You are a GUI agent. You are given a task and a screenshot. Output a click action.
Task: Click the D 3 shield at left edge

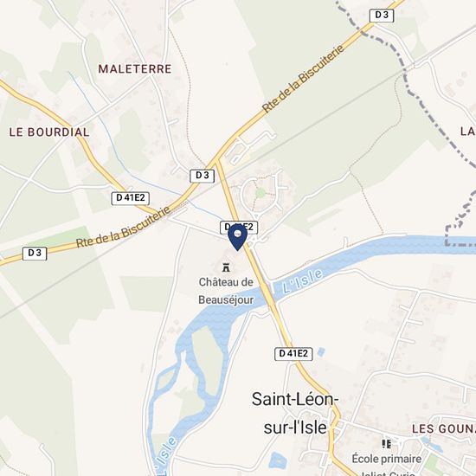tap(35, 254)
